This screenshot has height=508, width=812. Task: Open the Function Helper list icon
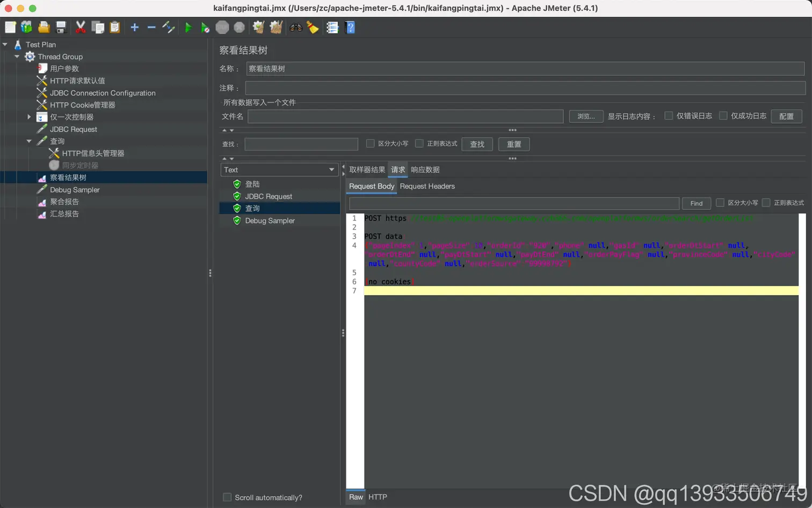click(x=332, y=27)
